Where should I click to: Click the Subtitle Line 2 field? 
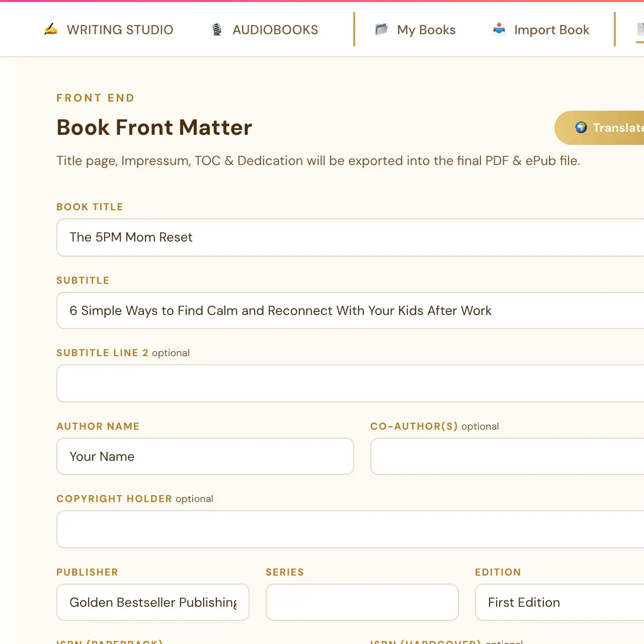coord(350,383)
